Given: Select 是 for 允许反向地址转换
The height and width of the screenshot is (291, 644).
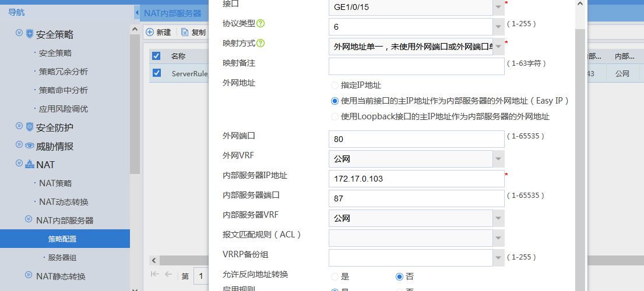Looking at the screenshot, I should tap(335, 276).
